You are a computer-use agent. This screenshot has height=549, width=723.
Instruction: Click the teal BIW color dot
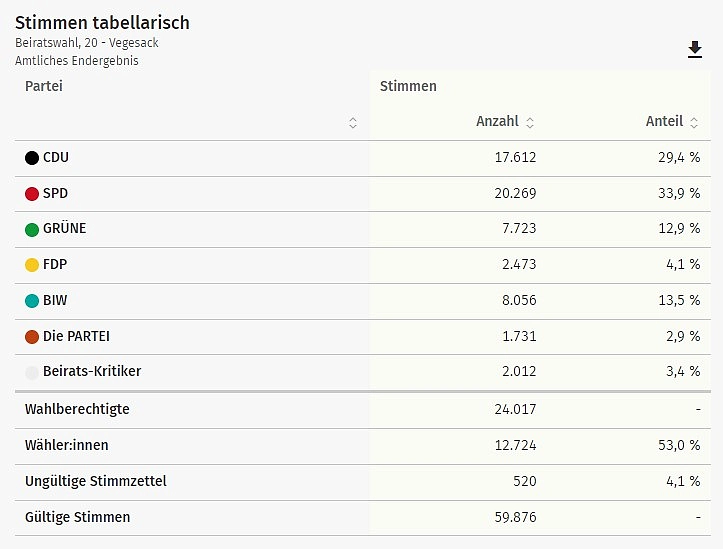click(32, 301)
